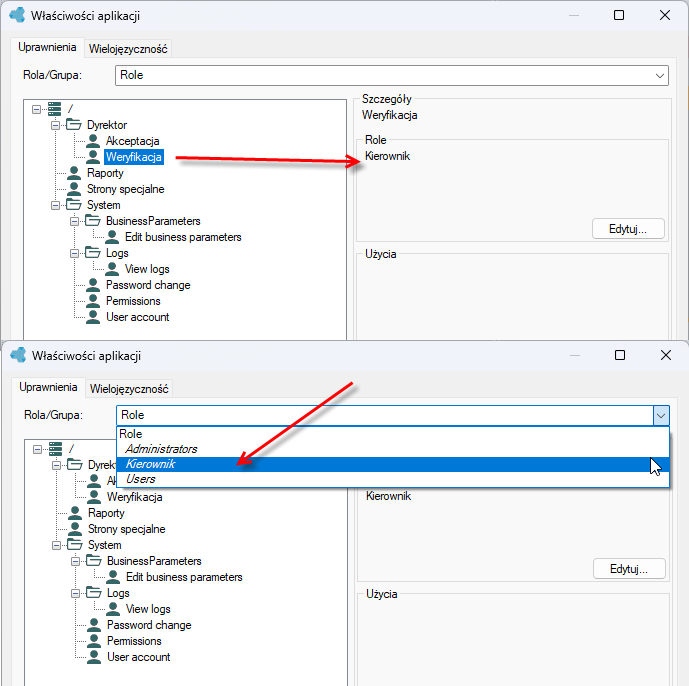
Task: Click the User account icon in upper window
Action: 93,317
